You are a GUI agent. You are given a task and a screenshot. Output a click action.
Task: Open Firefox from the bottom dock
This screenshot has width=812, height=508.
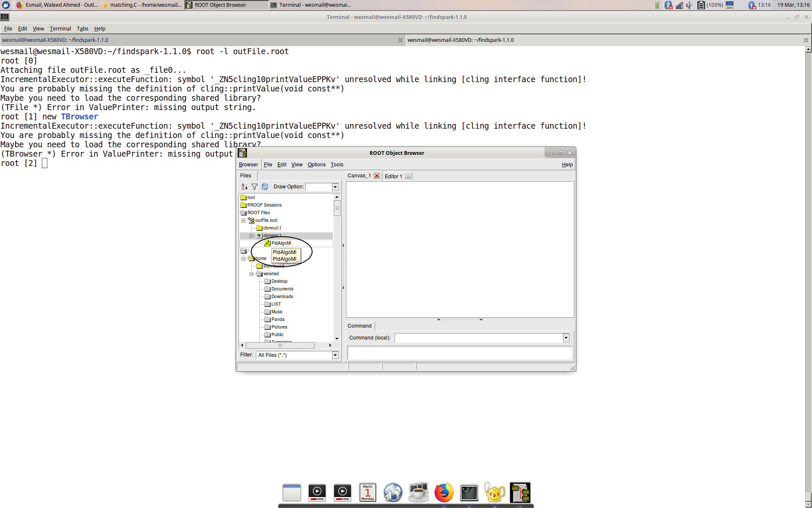click(x=444, y=492)
